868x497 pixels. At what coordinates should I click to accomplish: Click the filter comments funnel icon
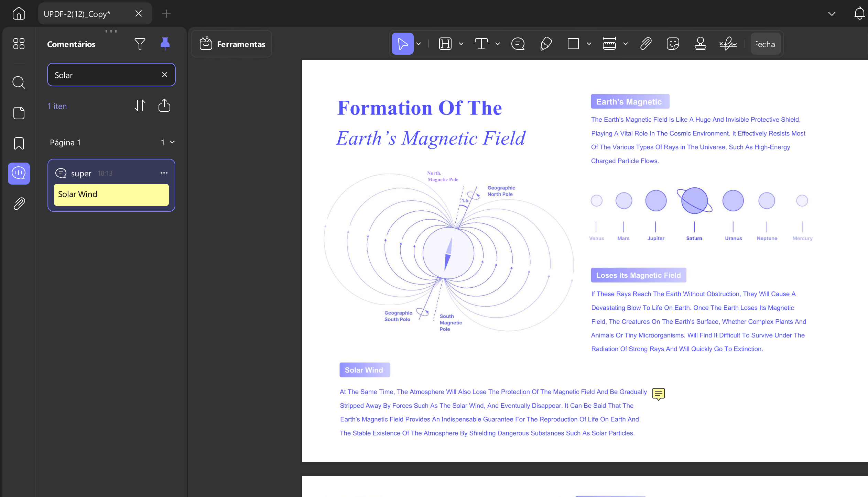click(140, 44)
